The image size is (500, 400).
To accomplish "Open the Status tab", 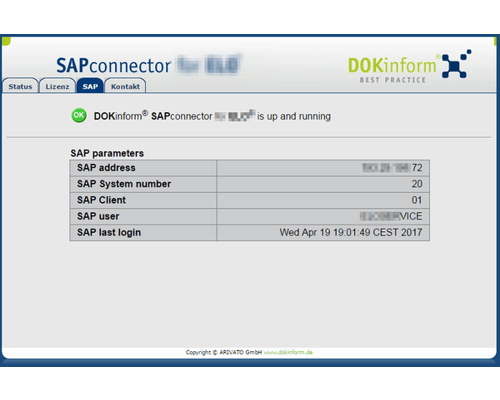I will pos(20,86).
